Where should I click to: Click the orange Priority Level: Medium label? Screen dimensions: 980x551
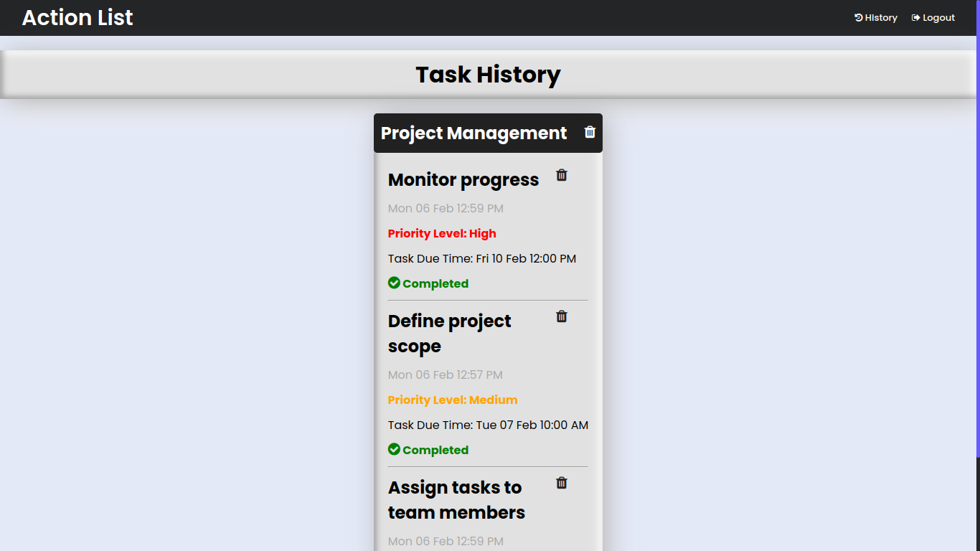pos(453,400)
